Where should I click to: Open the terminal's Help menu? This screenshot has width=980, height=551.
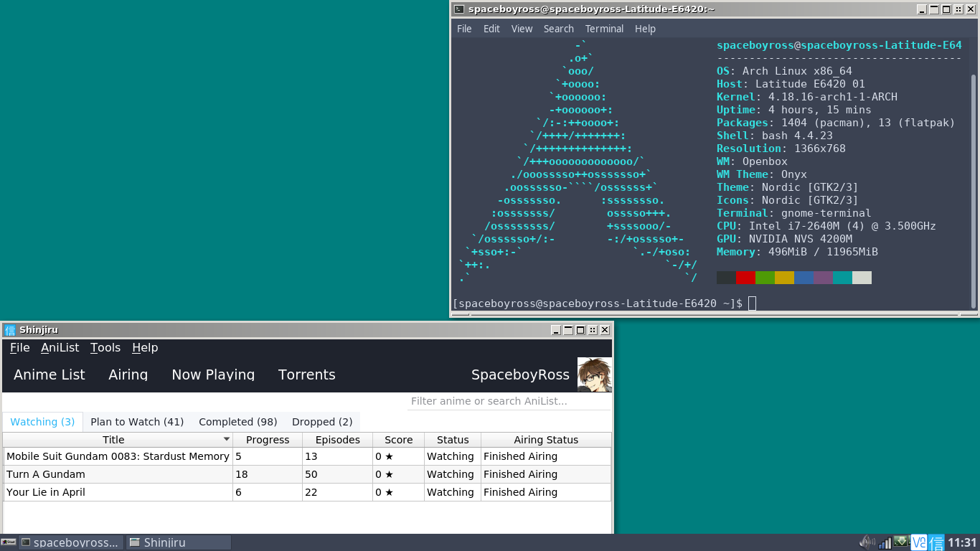click(x=645, y=29)
